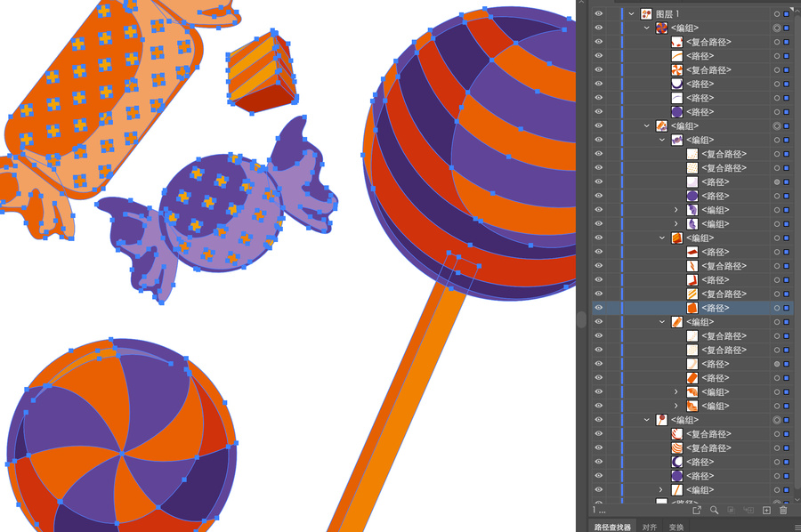Image resolution: width=801 pixels, height=532 pixels.
Task: Click thumbnail of the stick lollipop 编组
Action: 661,420
